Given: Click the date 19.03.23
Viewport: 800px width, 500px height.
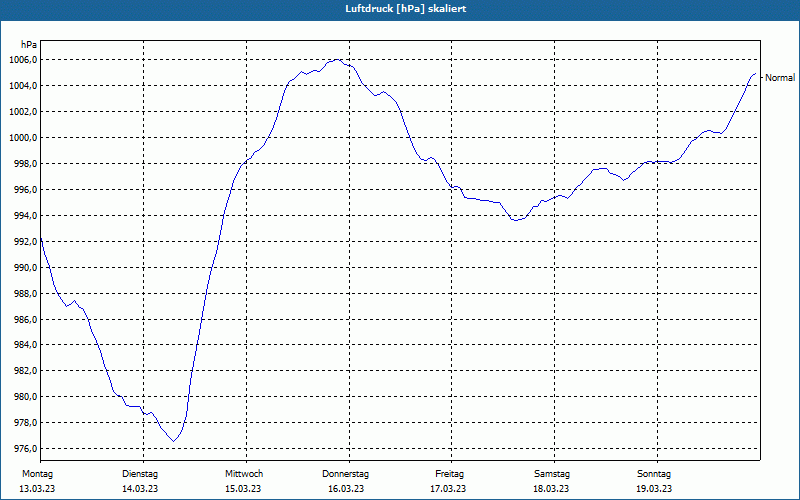Looking at the screenshot, I should (654, 489).
